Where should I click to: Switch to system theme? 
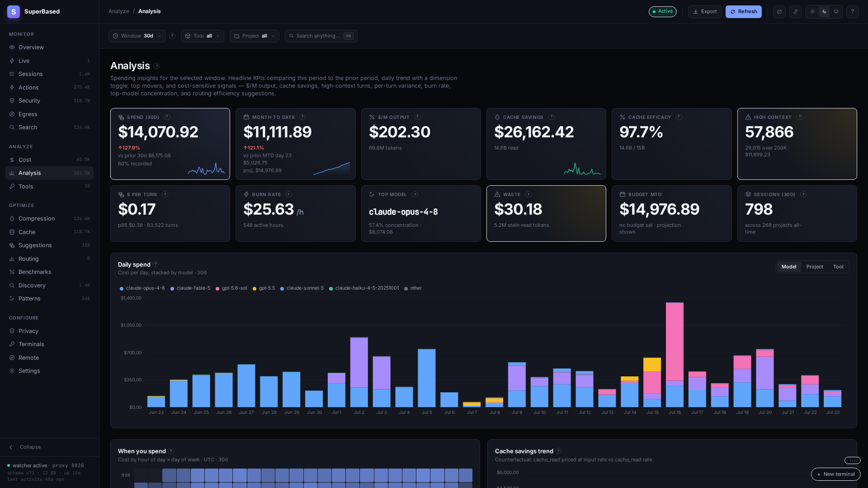[x=836, y=12]
